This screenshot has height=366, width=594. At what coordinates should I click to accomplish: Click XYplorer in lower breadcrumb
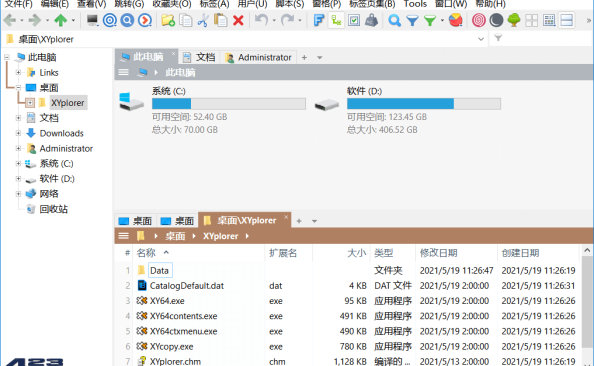coord(220,236)
